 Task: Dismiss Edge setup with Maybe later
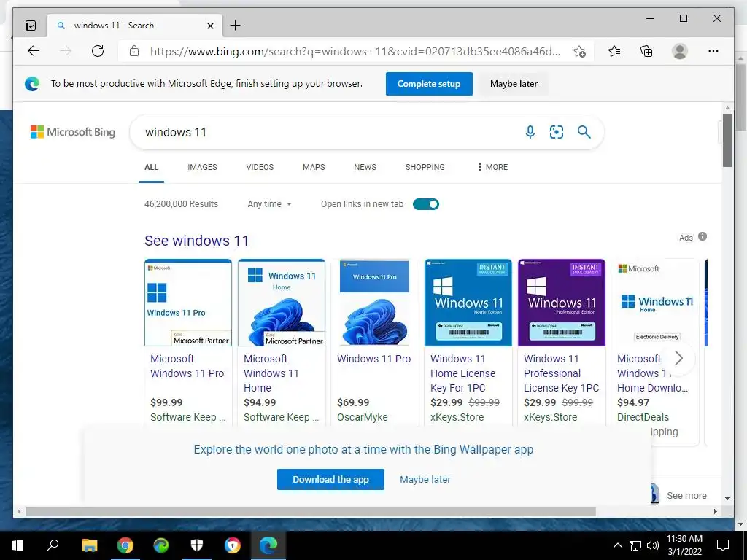click(514, 84)
